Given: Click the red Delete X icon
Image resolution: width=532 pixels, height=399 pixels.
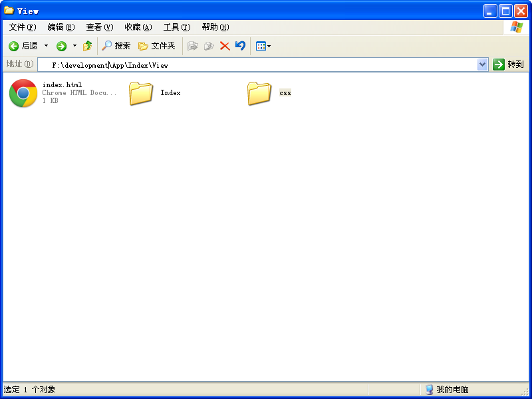Looking at the screenshot, I should (225, 46).
